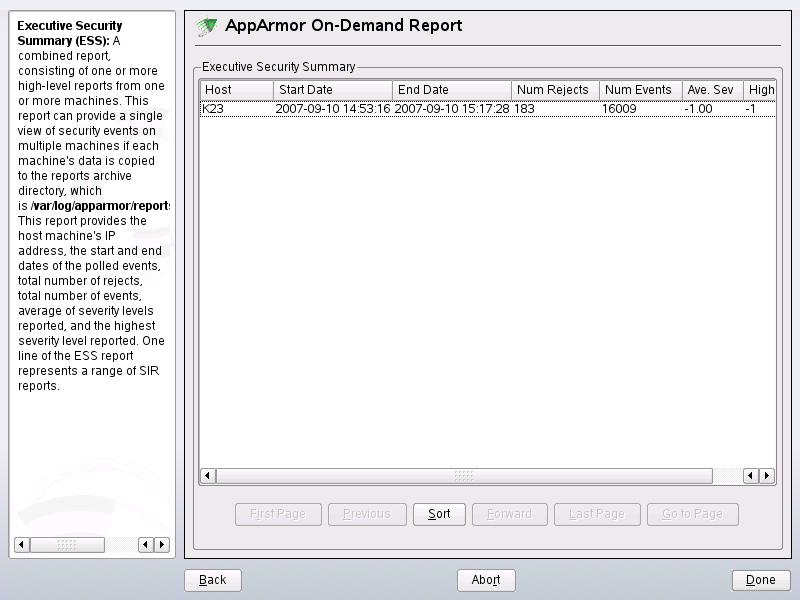This screenshot has height=600, width=800.
Task: Click the Previous button
Action: click(x=366, y=513)
